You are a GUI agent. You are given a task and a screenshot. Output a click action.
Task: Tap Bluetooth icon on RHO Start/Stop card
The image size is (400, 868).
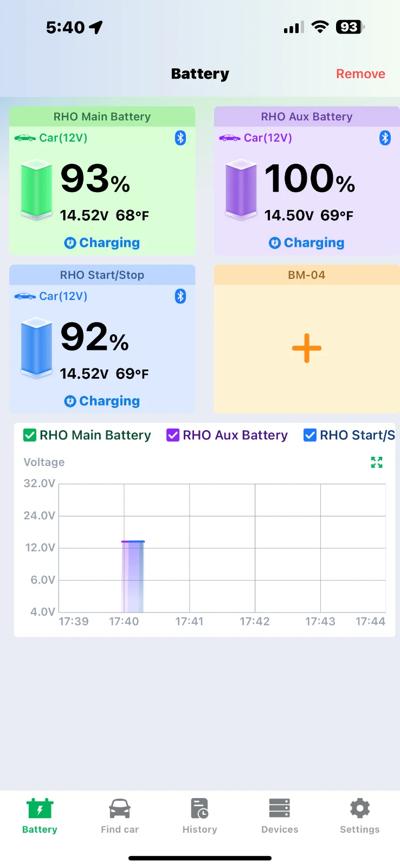click(x=180, y=296)
